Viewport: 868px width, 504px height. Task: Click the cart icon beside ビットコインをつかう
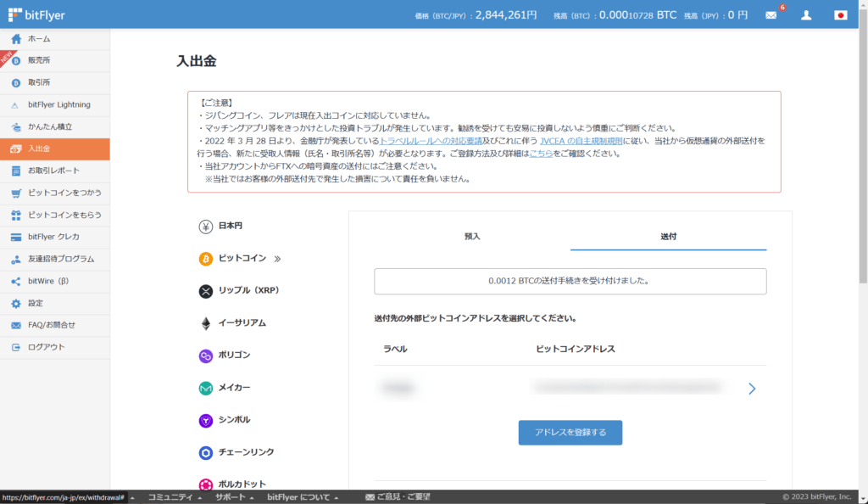16,193
